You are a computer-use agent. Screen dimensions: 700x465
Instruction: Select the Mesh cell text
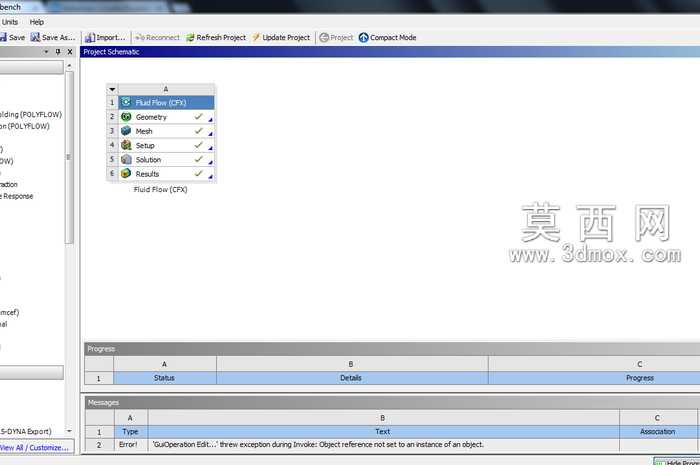(x=144, y=131)
